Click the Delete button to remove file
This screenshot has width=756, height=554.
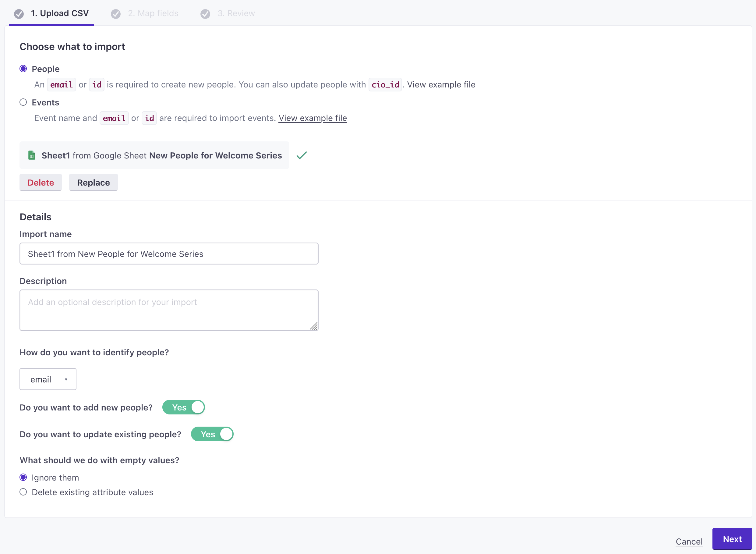[x=41, y=182]
